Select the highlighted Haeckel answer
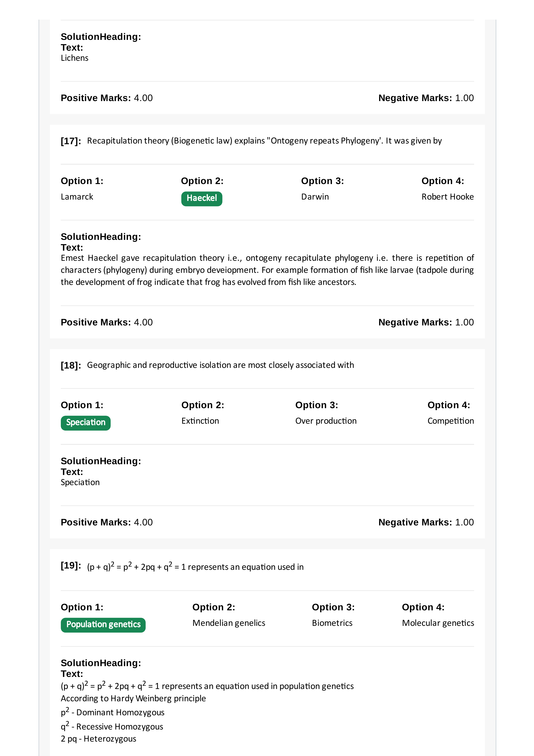 click(201, 198)
